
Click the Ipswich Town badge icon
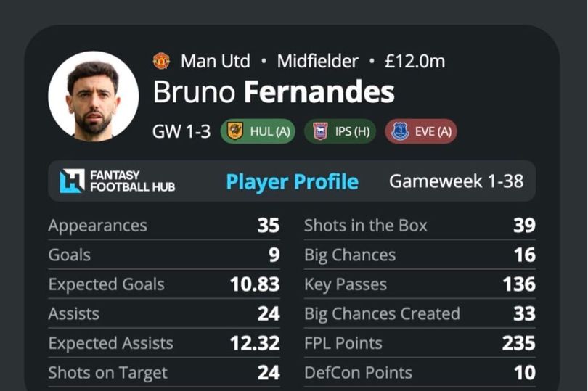[320, 131]
